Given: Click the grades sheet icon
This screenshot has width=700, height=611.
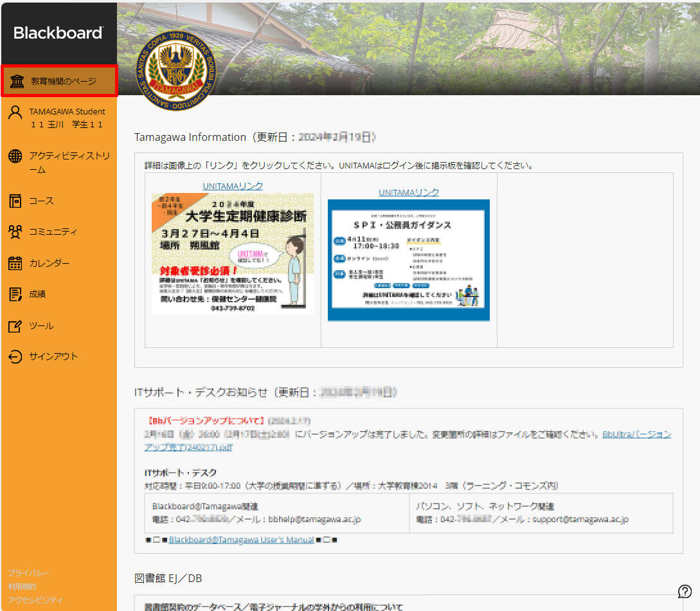Looking at the screenshot, I should pyautogui.click(x=15, y=295).
